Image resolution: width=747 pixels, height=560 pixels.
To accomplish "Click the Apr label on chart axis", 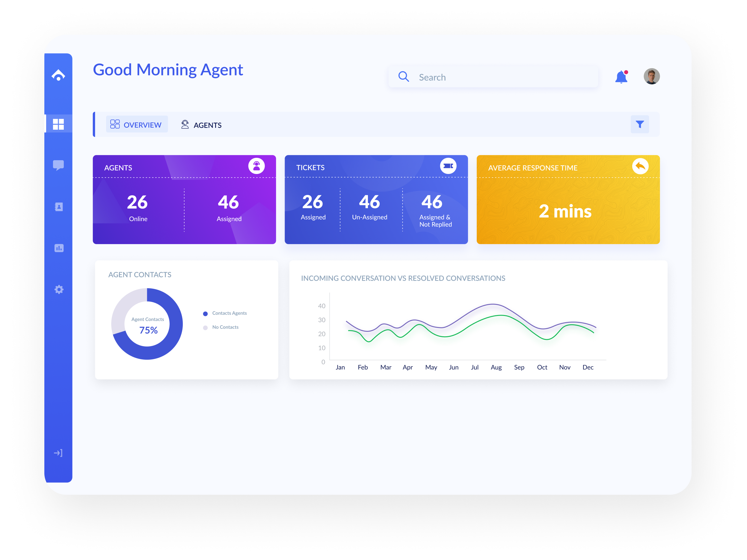I will [408, 367].
